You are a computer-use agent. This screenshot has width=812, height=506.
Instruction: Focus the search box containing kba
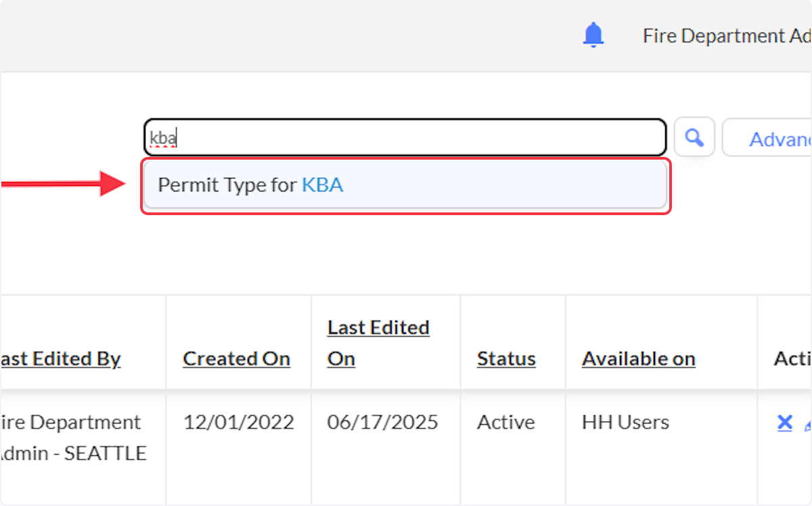click(x=405, y=138)
